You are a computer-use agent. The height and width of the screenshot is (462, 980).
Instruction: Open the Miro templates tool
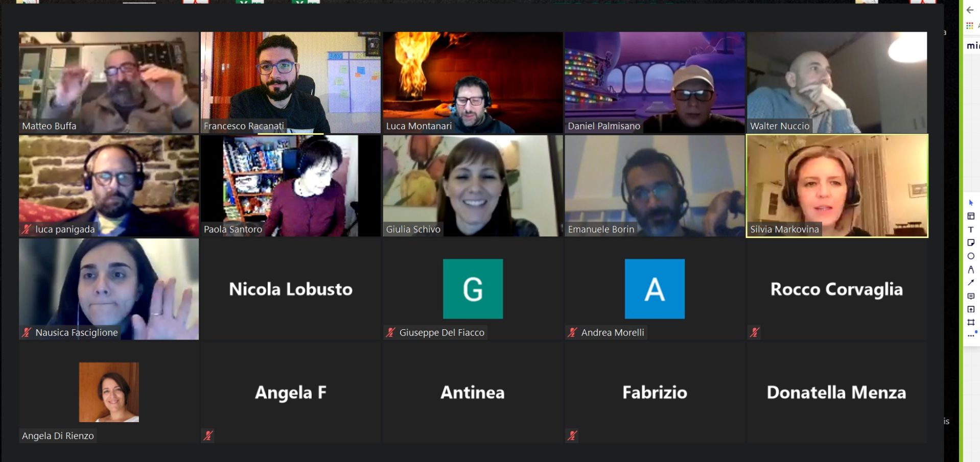coord(971,216)
